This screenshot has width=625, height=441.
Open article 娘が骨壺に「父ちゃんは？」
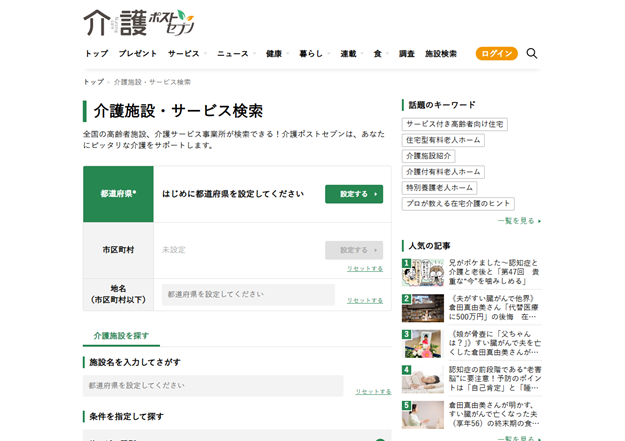point(494,343)
